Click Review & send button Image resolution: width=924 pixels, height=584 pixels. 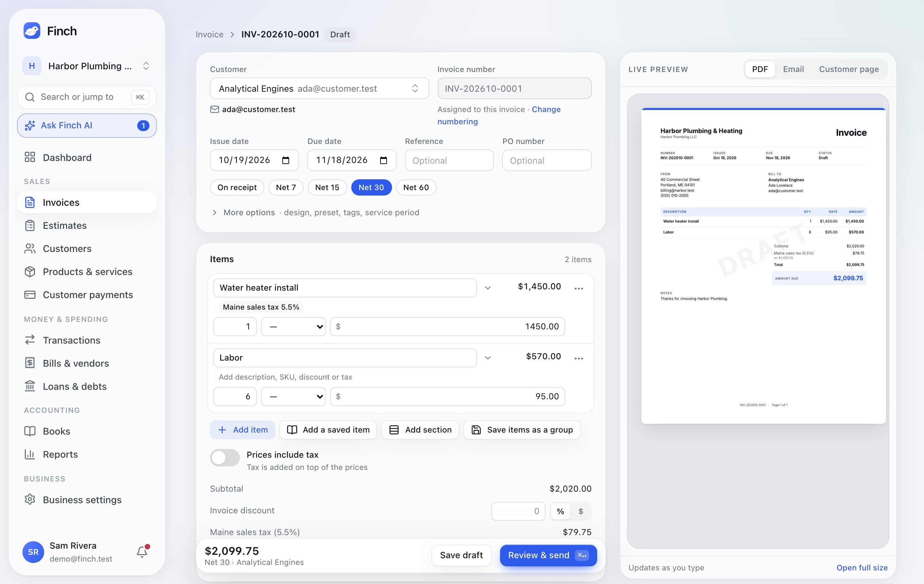[548, 555]
